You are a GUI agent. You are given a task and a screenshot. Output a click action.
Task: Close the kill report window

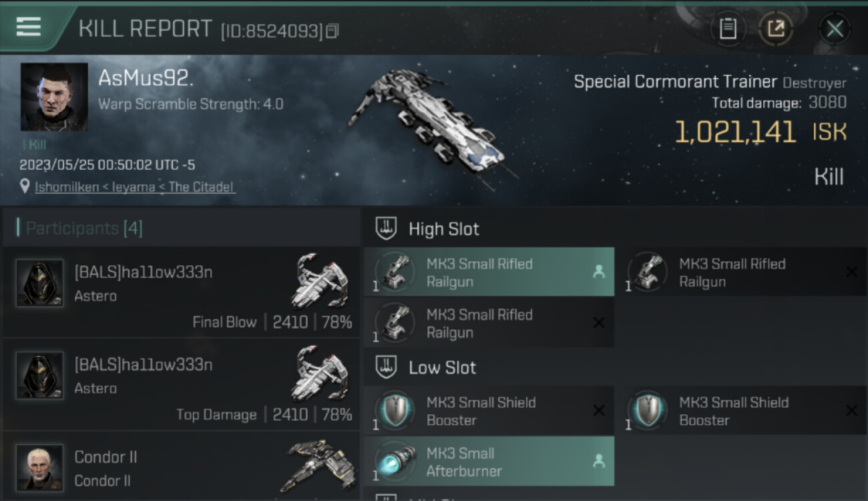click(834, 29)
